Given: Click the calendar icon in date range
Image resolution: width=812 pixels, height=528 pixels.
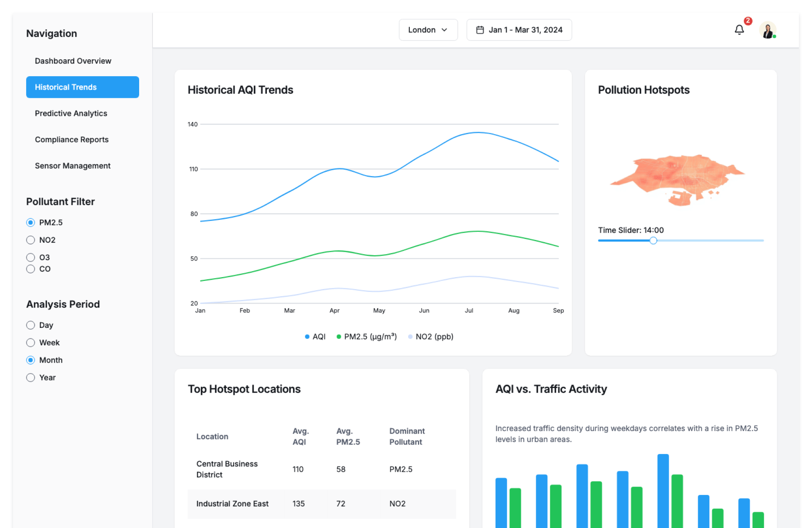Looking at the screenshot, I should coord(480,30).
